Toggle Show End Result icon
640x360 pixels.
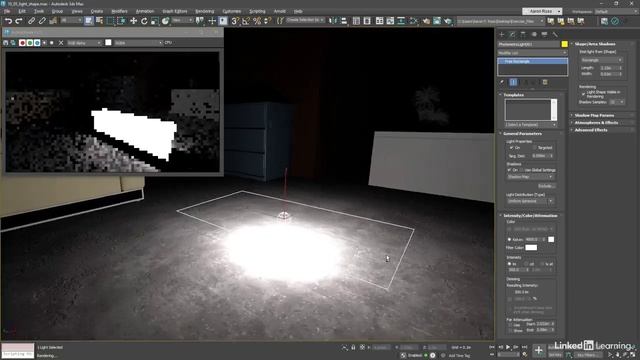513,82
